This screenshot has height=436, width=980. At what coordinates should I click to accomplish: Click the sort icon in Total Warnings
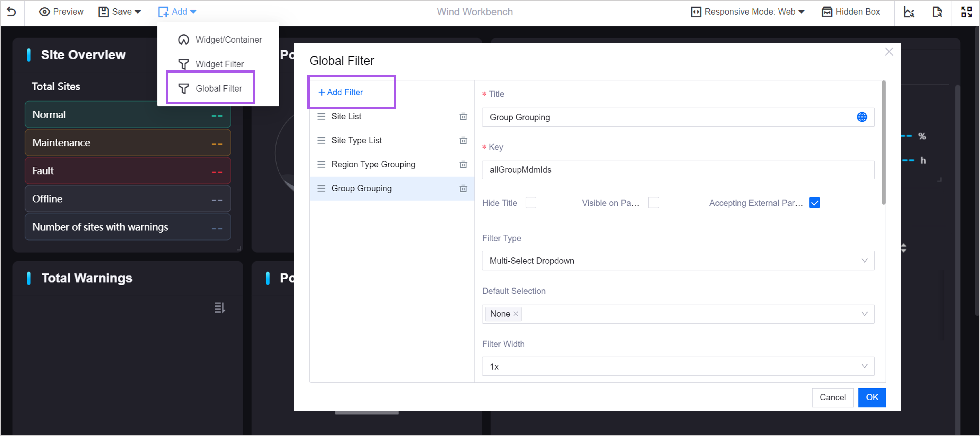(x=219, y=307)
